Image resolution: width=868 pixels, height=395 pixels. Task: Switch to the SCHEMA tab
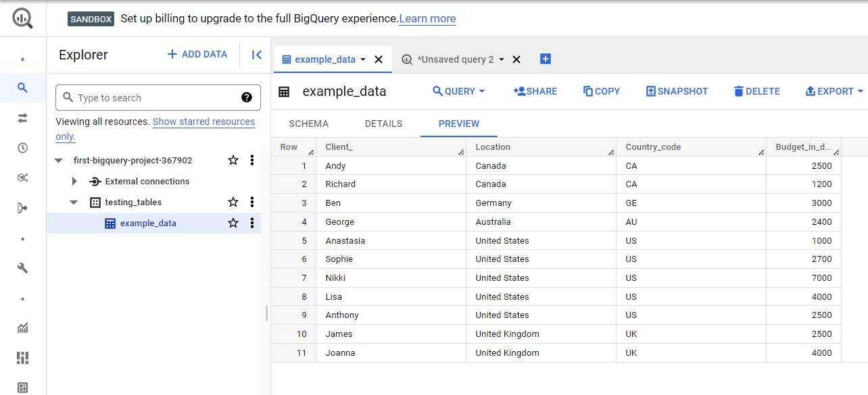tap(308, 124)
